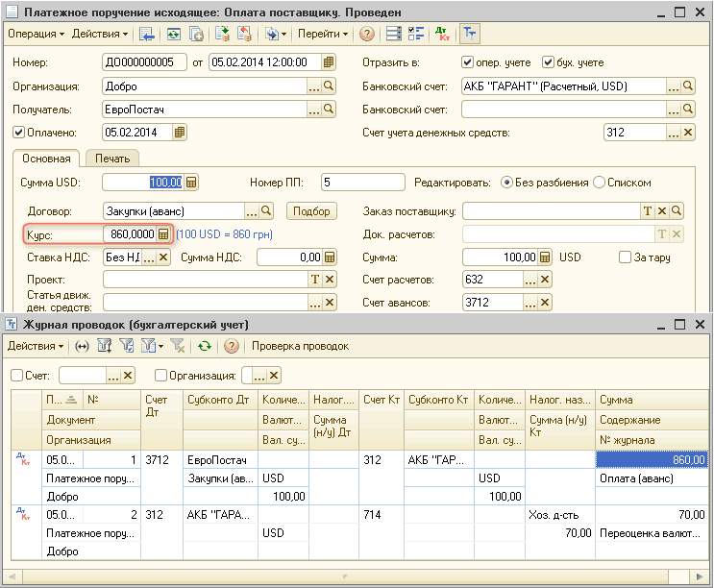Viewport: 714px width, 588px height.
Task: Click into the Номер ПП input field
Action: 362,183
